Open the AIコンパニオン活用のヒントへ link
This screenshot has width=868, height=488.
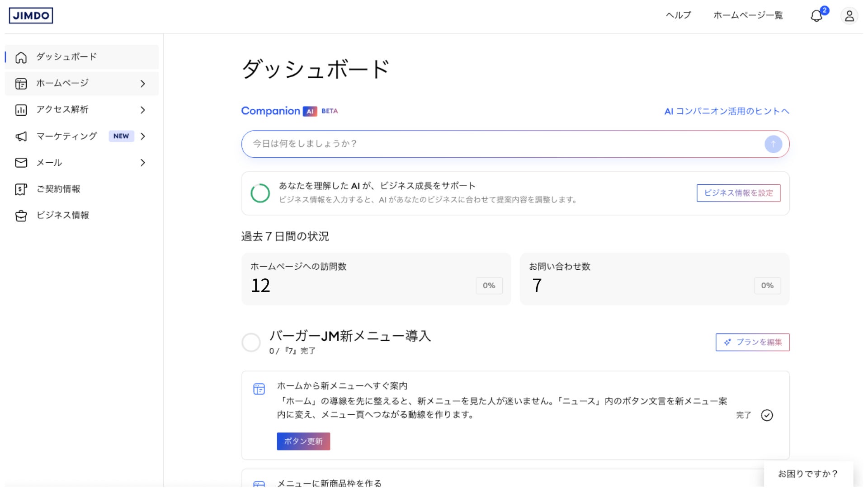pyautogui.click(x=726, y=111)
